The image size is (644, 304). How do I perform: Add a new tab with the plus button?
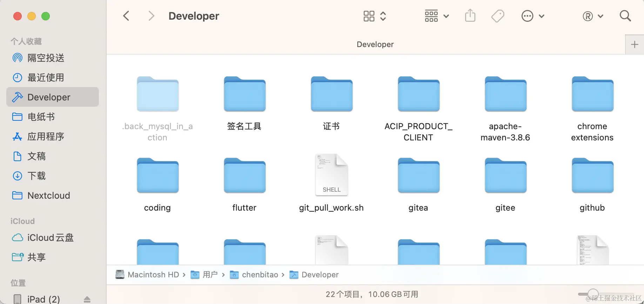pos(635,45)
